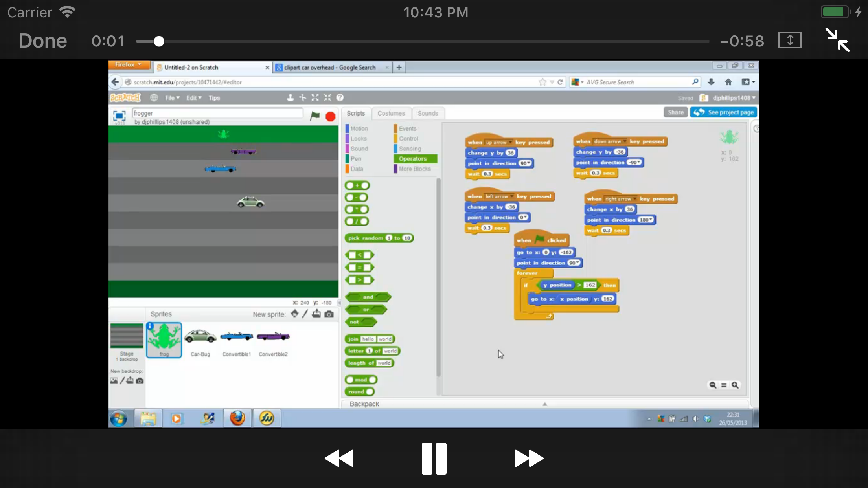Switch to the Sounds tab

[427, 113]
